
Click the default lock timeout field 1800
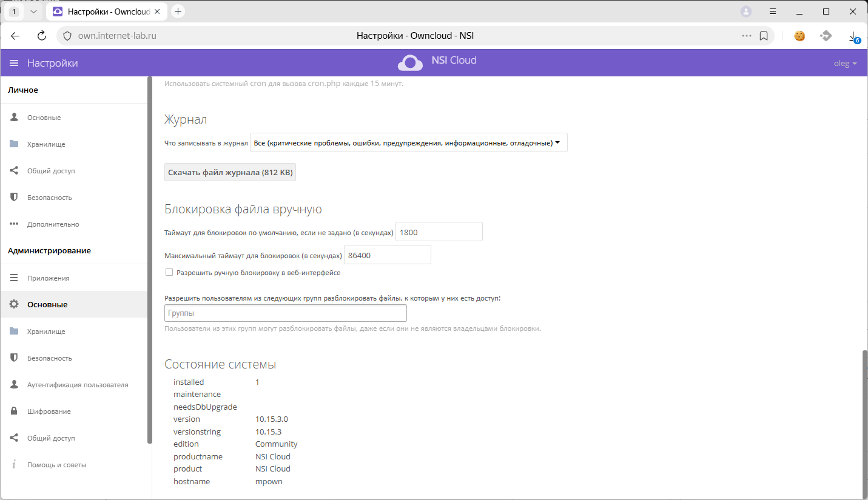click(x=439, y=232)
